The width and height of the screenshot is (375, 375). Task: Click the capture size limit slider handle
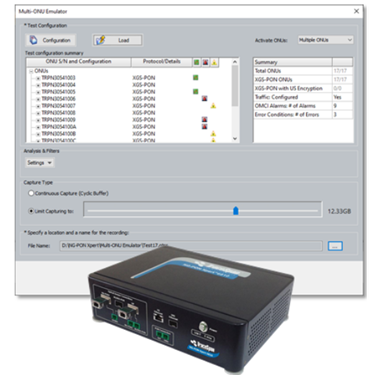(x=236, y=211)
